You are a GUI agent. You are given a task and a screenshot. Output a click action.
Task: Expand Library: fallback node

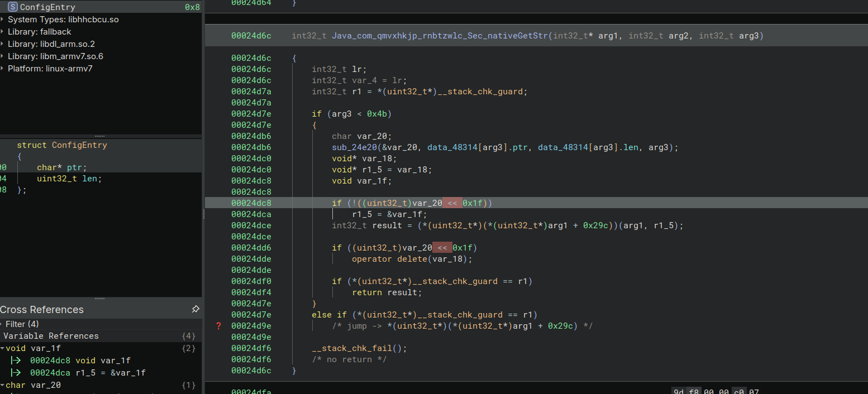pos(3,32)
